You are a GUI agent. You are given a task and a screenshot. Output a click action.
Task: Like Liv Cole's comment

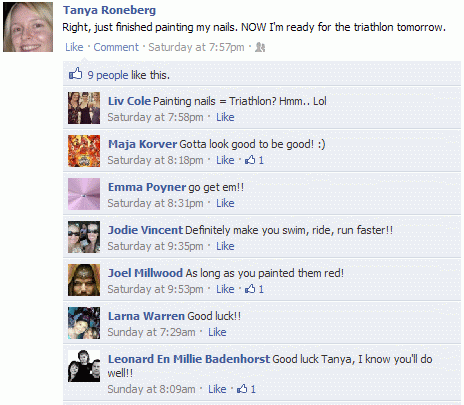click(x=225, y=117)
